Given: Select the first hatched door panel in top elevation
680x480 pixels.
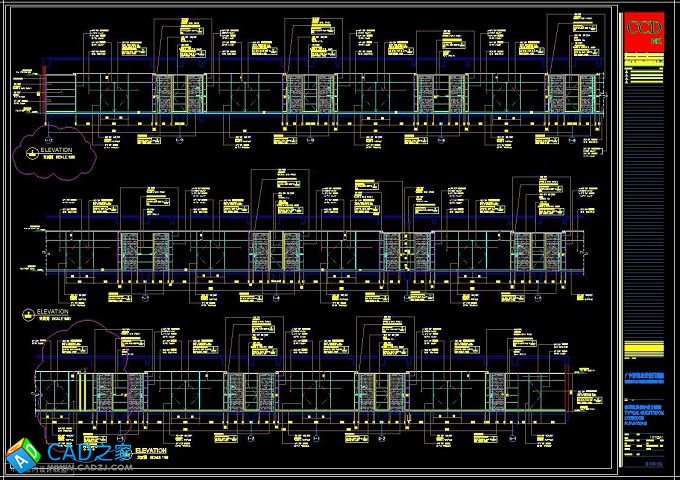Looking at the screenshot, I should (x=164, y=95).
